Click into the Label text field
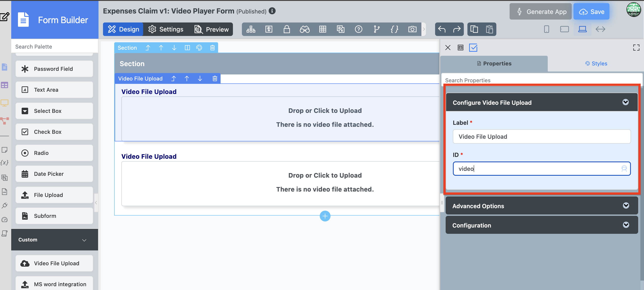The image size is (644, 290). tap(541, 136)
